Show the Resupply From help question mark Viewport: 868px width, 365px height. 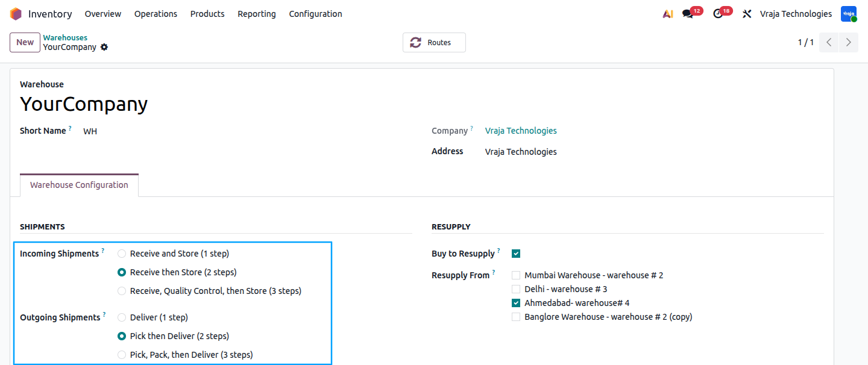(x=494, y=273)
